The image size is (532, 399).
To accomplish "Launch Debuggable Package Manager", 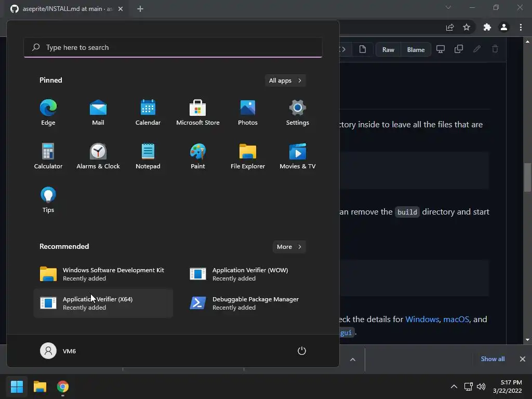I will [253, 303].
